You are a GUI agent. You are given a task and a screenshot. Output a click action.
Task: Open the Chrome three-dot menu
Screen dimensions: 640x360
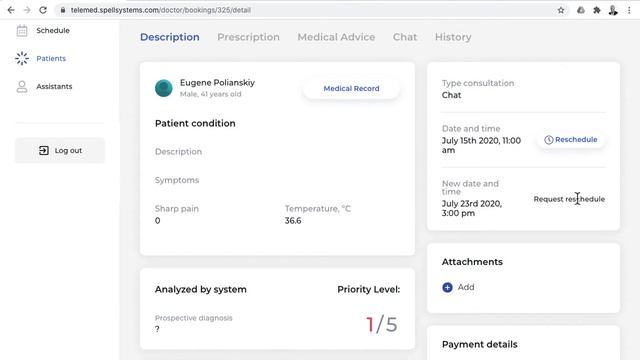629,10
